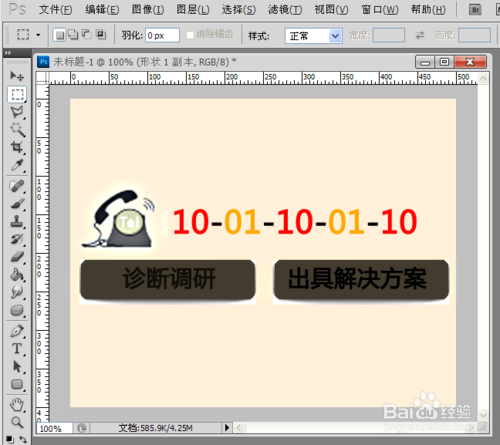Click the 出具解决方案 button graphic on canvas

pyautogui.click(x=361, y=280)
